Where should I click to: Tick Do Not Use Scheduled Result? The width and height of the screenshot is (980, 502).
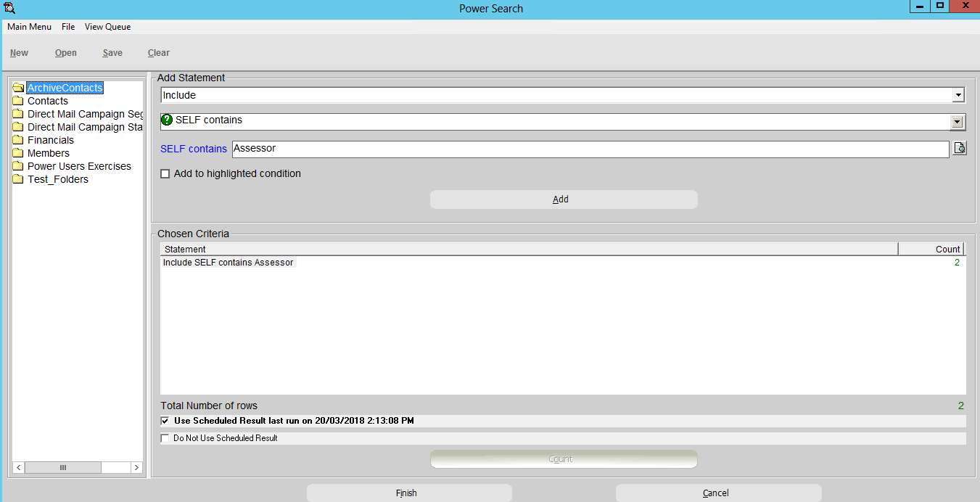(165, 438)
